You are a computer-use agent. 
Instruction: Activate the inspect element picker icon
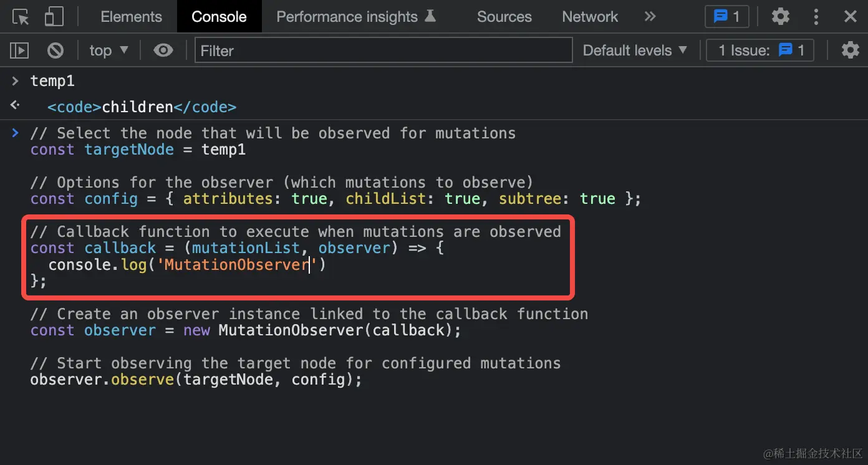point(21,17)
